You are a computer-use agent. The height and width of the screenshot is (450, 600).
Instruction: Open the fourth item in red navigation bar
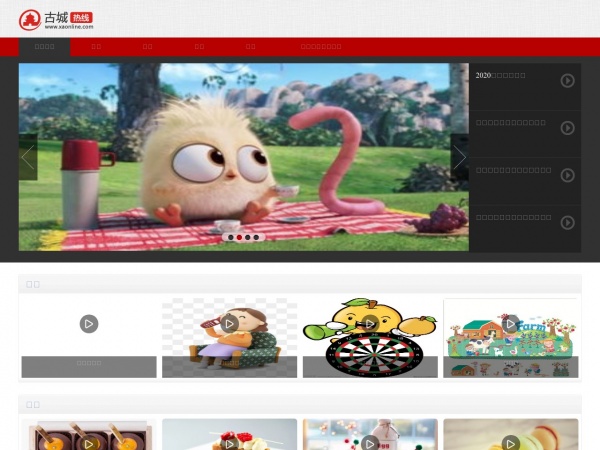[x=199, y=47]
